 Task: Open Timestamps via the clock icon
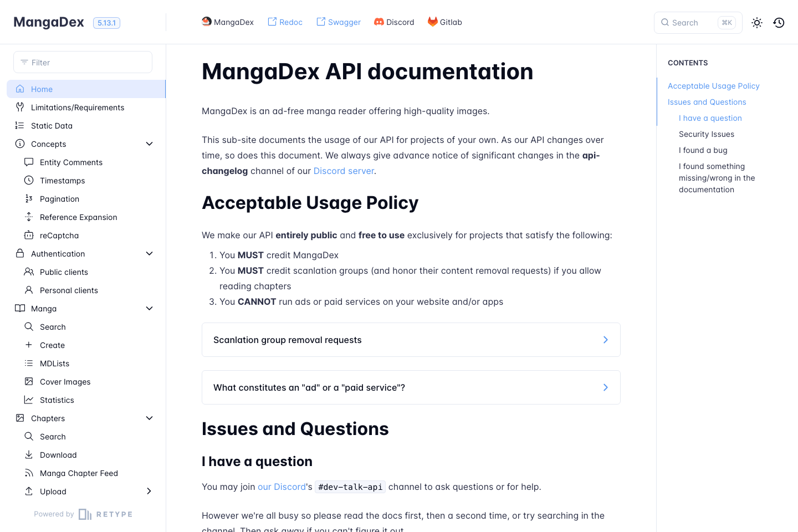click(29, 180)
